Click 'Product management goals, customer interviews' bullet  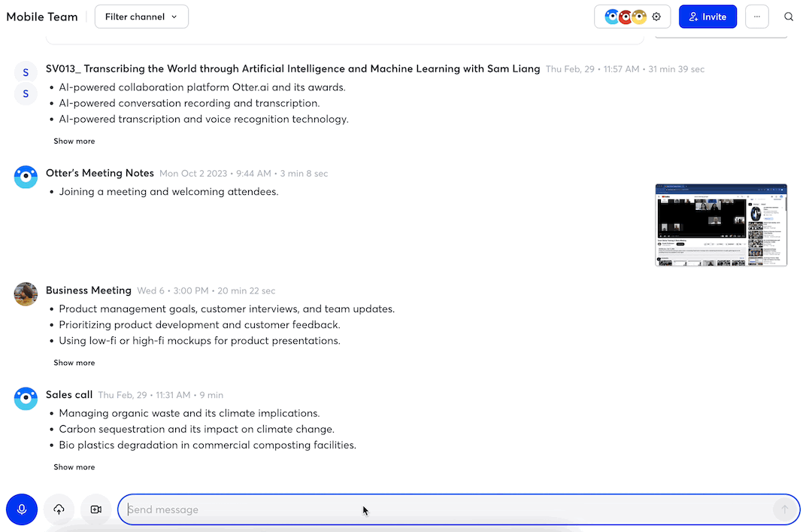(227, 309)
